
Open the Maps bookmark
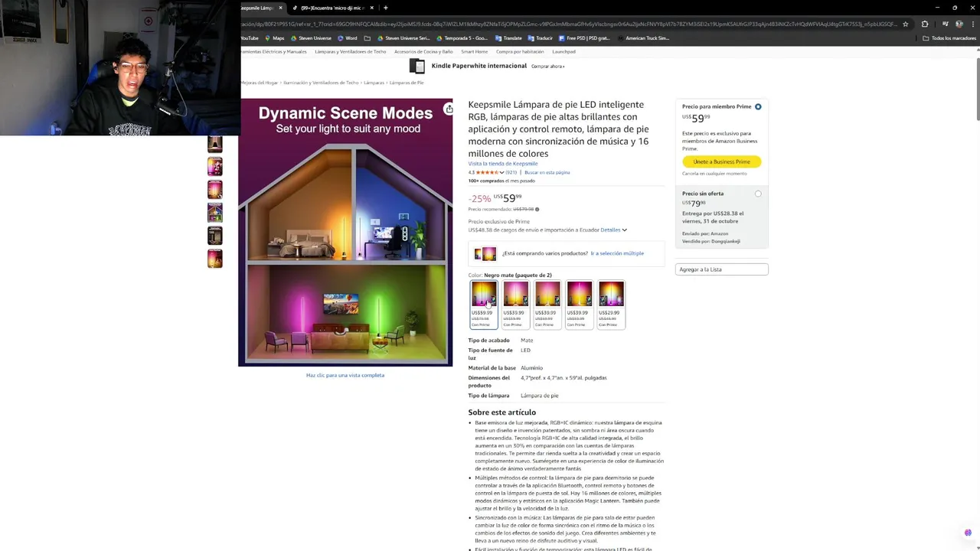click(274, 38)
